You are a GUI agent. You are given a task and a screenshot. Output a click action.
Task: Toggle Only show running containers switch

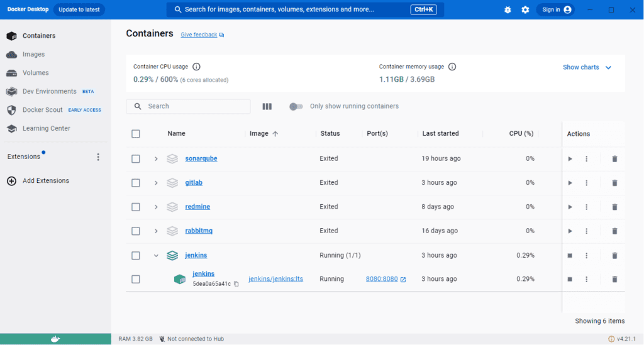[x=296, y=107]
